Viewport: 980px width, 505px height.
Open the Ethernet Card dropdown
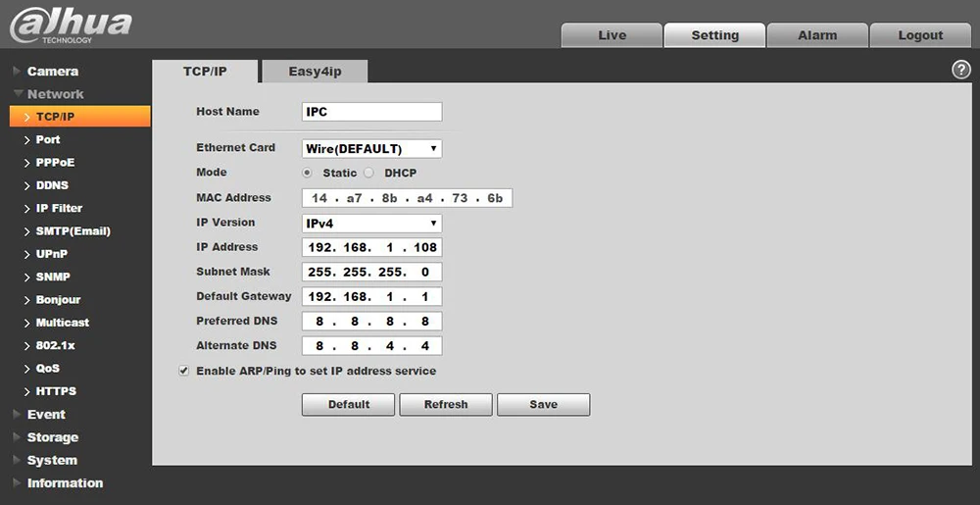(371, 149)
